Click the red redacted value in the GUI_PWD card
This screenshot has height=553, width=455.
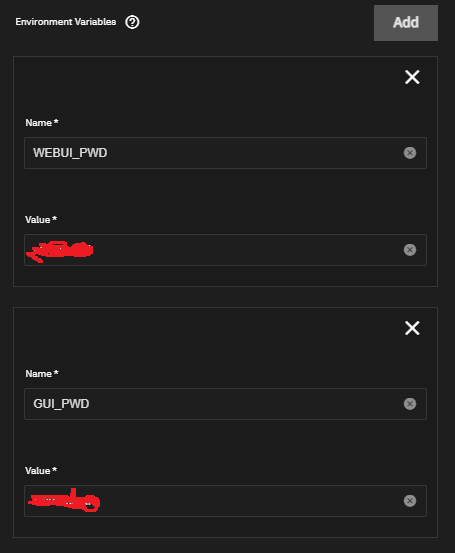(x=64, y=500)
